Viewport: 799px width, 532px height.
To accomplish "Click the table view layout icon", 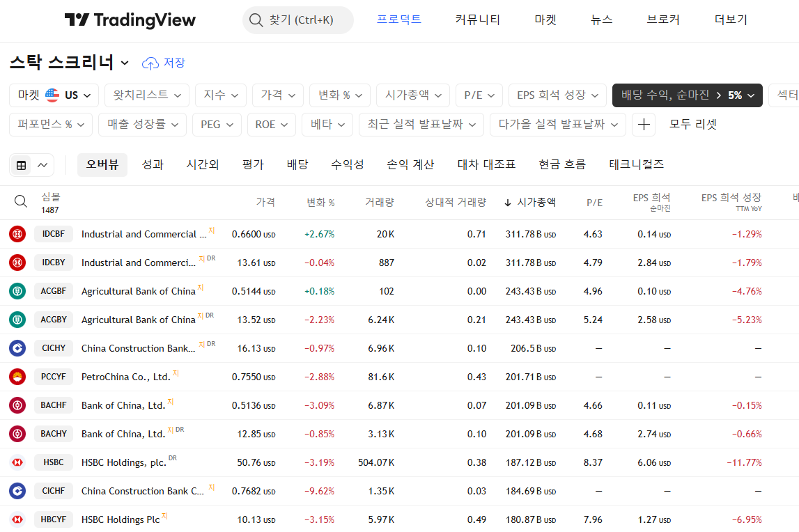I will (x=22, y=165).
